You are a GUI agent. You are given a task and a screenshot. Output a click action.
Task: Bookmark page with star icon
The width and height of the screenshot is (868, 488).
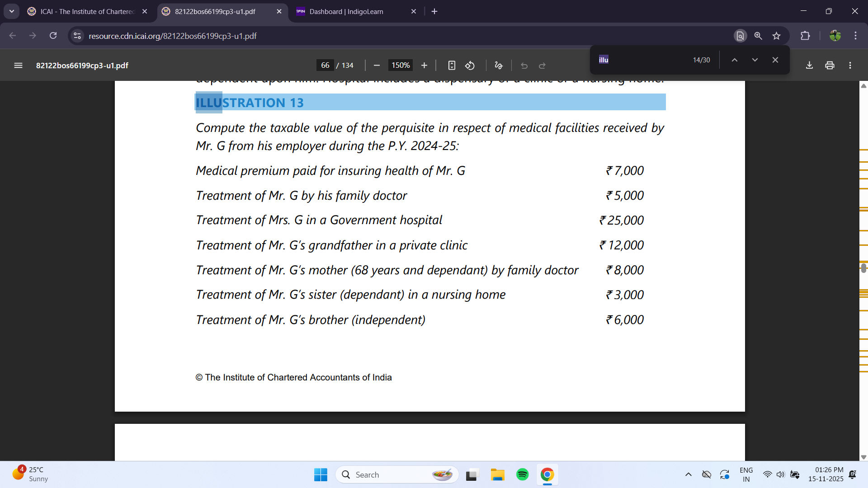coord(777,36)
